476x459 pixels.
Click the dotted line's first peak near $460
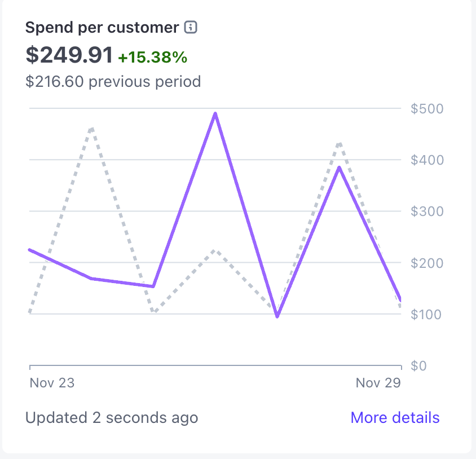point(91,129)
